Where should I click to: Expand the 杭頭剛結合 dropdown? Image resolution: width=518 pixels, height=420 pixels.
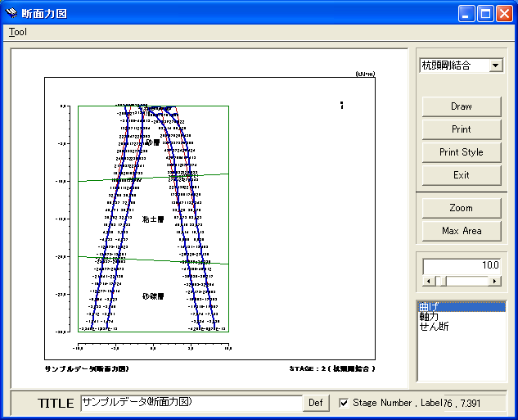coord(495,65)
